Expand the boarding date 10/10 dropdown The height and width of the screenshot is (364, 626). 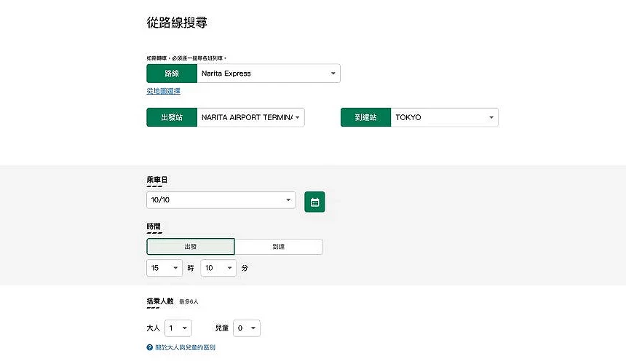pos(221,200)
